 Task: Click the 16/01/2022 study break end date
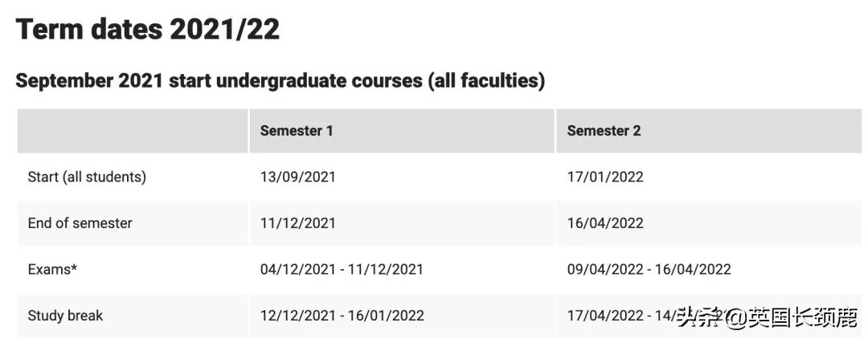click(x=387, y=316)
